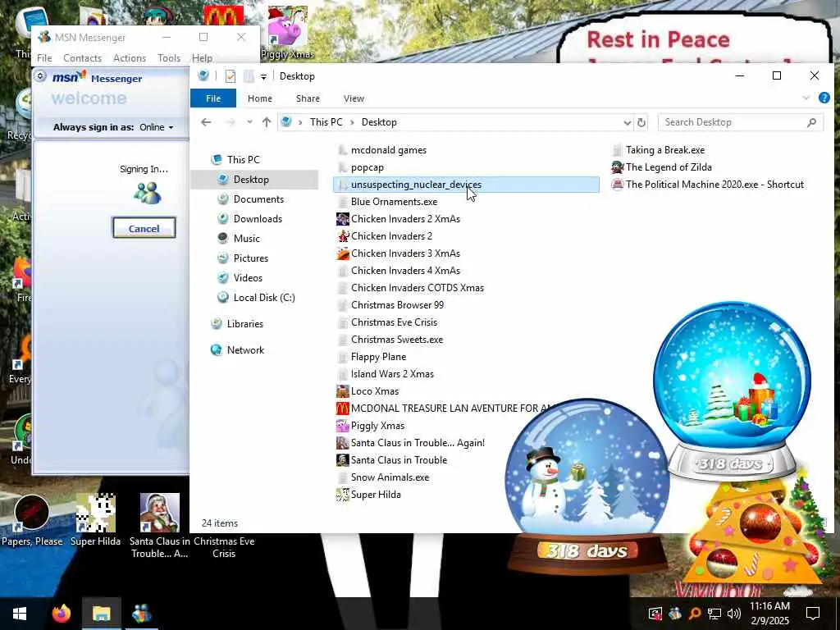The image size is (840, 630).
Task: Click File Explorer taskbar icon
Action: [x=101, y=614]
